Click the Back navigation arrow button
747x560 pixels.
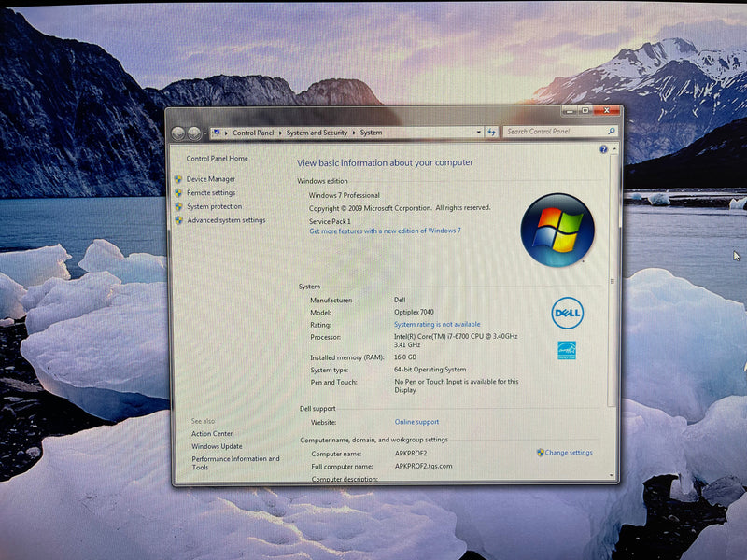click(x=179, y=133)
